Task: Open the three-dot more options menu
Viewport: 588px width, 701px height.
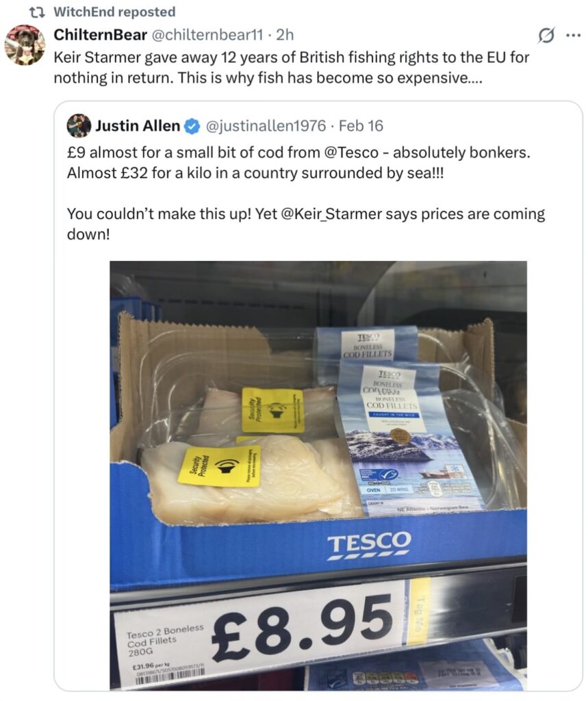Action: (x=573, y=35)
